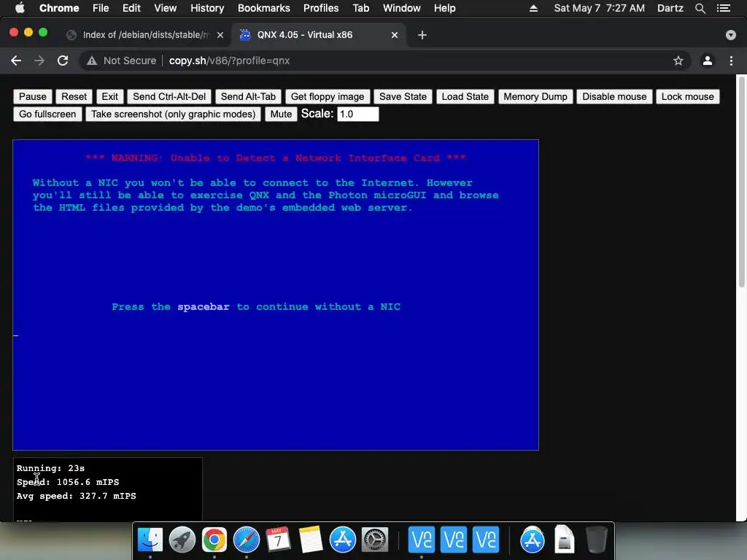
Task: Pause the emulator
Action: [32, 97]
